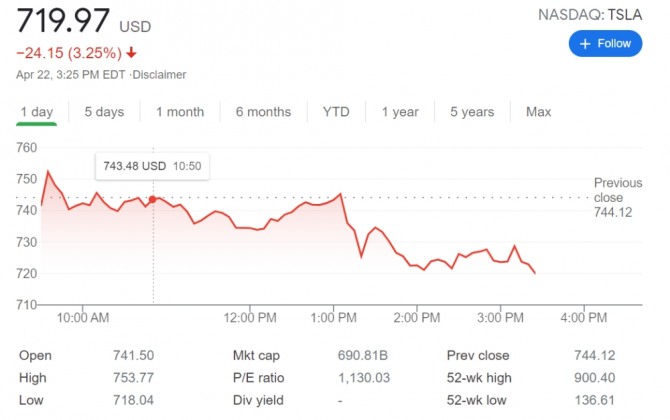The image size is (670, 420).
Task: Click the Follow button
Action: click(x=605, y=44)
